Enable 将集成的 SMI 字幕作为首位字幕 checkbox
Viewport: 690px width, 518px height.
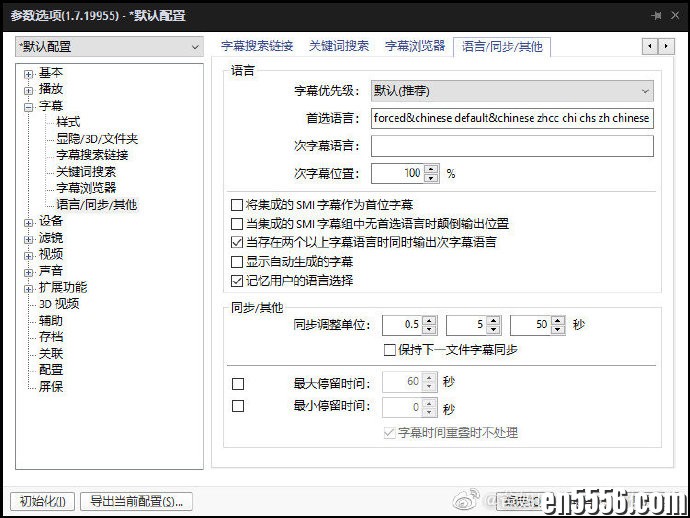pyautogui.click(x=237, y=205)
